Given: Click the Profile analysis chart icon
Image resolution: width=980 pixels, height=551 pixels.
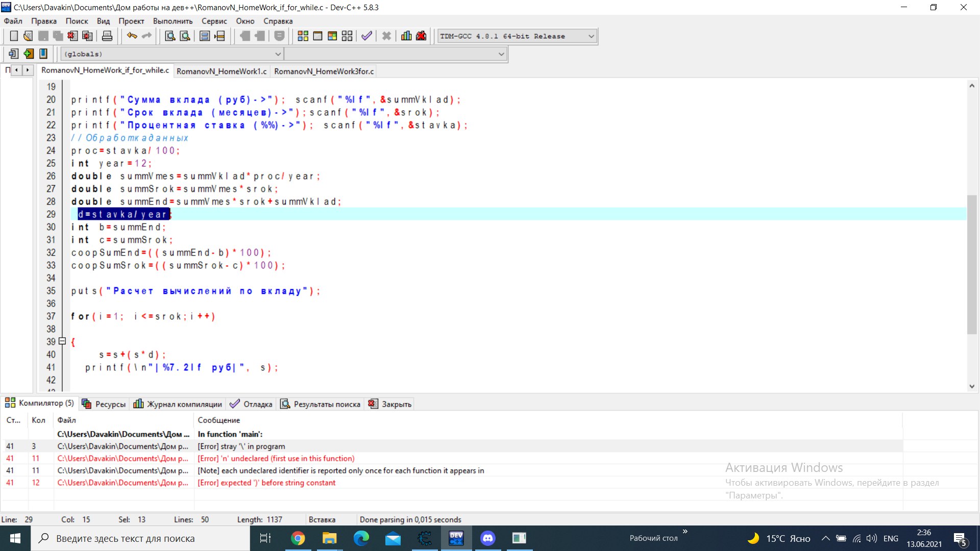Looking at the screenshot, I should 406,36.
